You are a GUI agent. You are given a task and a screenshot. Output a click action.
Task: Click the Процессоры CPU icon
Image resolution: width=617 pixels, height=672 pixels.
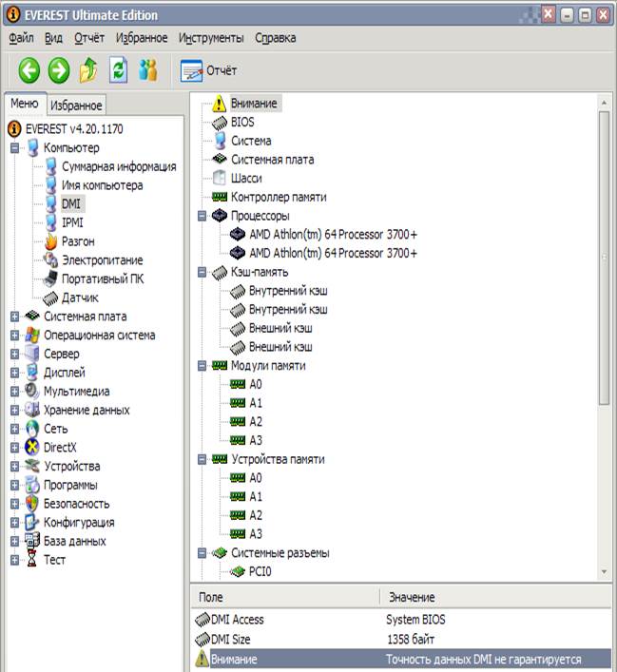click(x=220, y=215)
